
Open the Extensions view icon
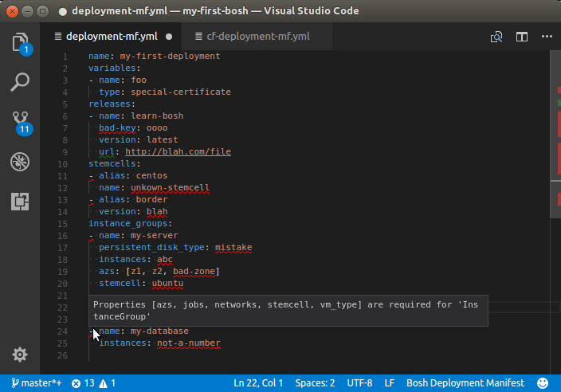coord(20,202)
